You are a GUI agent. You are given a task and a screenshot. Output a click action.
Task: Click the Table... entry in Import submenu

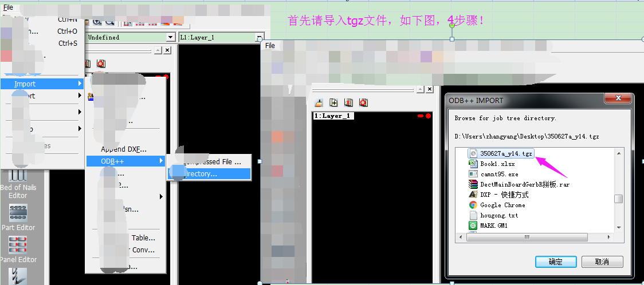coord(143,238)
